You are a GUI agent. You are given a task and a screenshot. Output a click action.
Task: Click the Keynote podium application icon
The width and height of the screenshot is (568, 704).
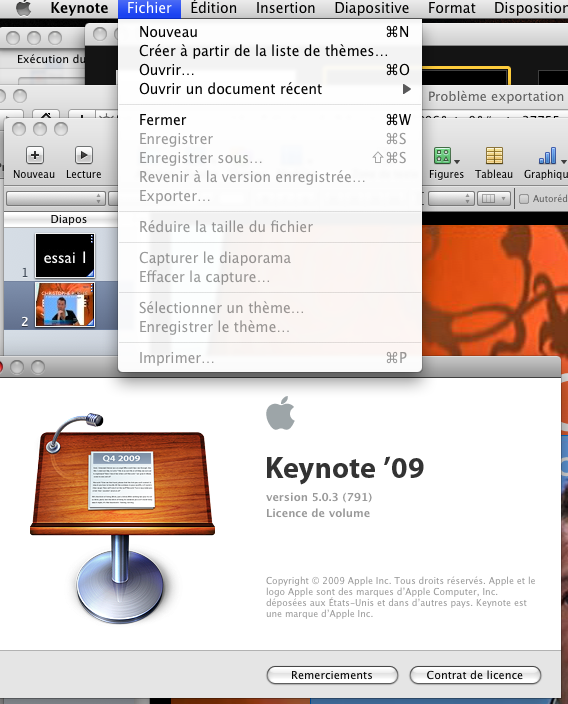point(122,516)
